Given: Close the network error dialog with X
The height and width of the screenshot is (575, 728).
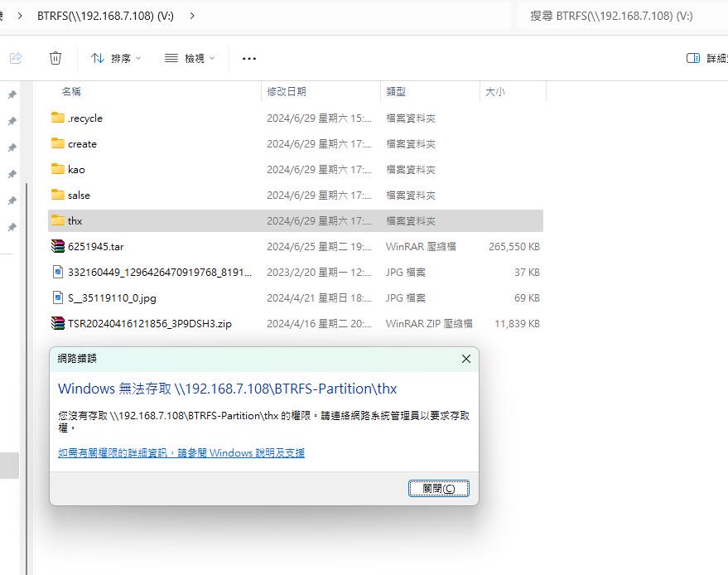Looking at the screenshot, I should (x=465, y=359).
